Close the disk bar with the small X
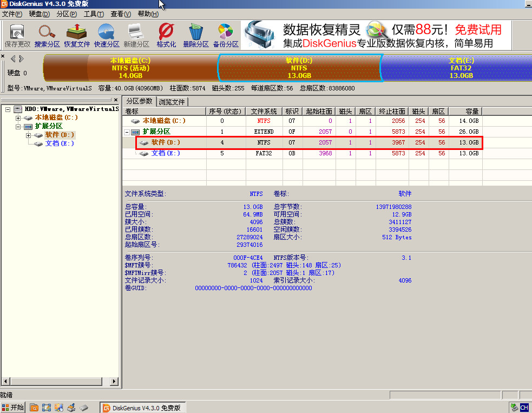Viewport: 532px width, 413px height. coord(3,56)
